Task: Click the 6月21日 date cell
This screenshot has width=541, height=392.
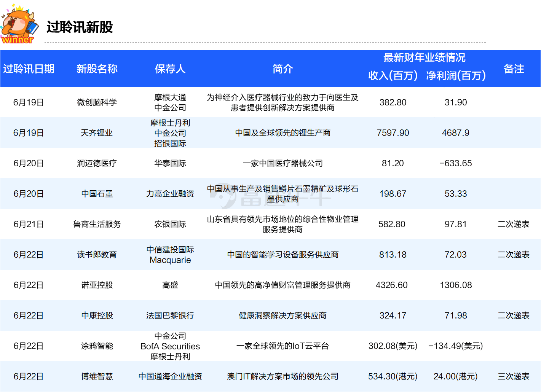Action: pos(29,224)
